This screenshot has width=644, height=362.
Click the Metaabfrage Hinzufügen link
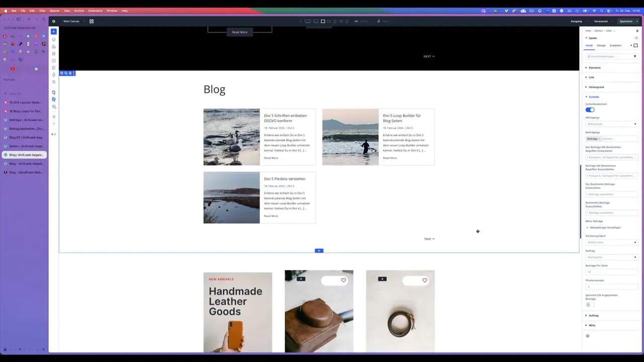point(604,227)
